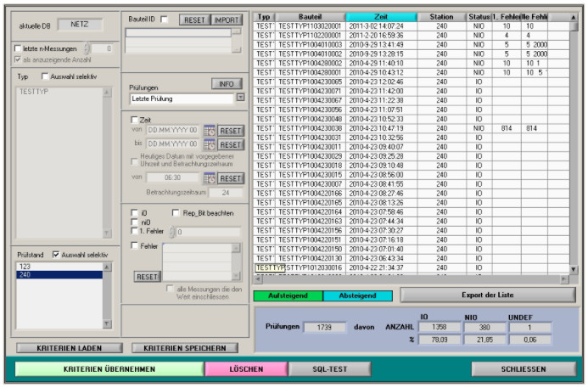Open time picker icon beside 06:30
Viewport: 588px width, 388px height.
pos(210,178)
